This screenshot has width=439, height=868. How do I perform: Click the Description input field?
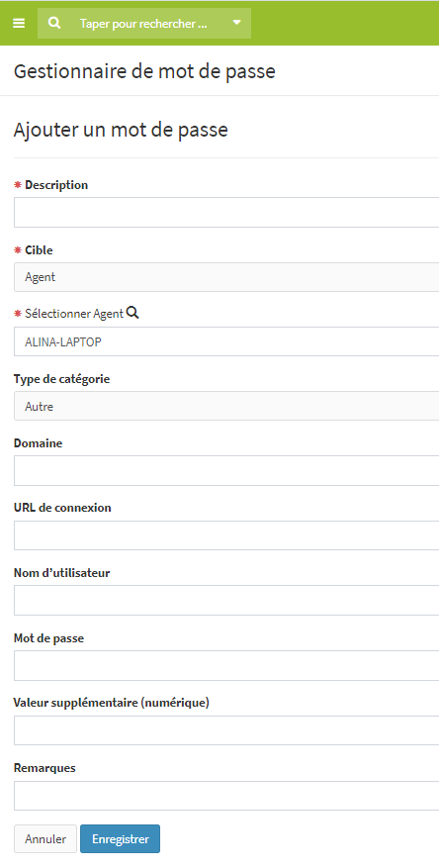[x=226, y=212]
